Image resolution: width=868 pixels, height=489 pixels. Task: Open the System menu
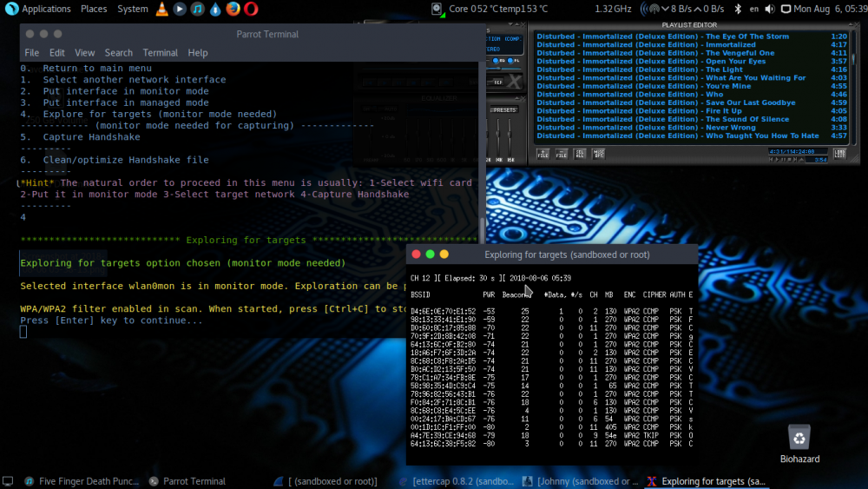pos(132,9)
